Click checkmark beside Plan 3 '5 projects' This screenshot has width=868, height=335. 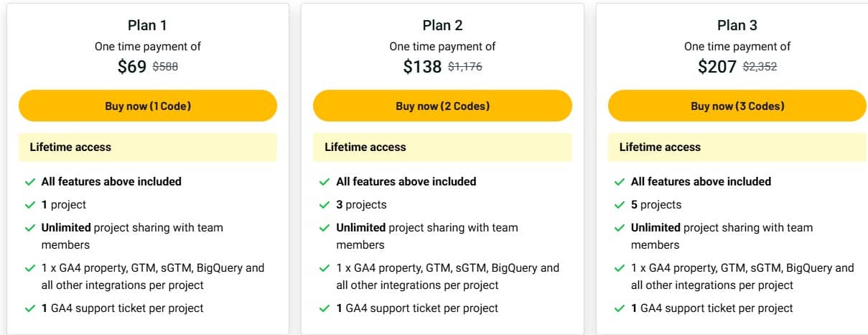coord(620,205)
